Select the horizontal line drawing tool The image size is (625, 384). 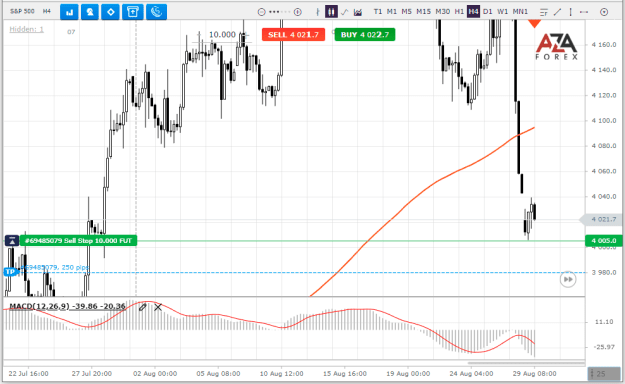coord(584,12)
